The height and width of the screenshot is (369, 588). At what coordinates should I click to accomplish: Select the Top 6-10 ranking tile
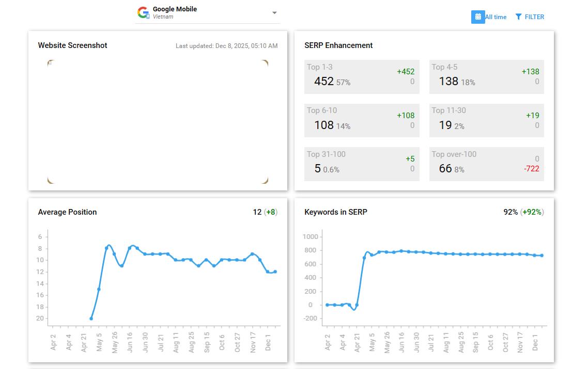[x=362, y=120]
